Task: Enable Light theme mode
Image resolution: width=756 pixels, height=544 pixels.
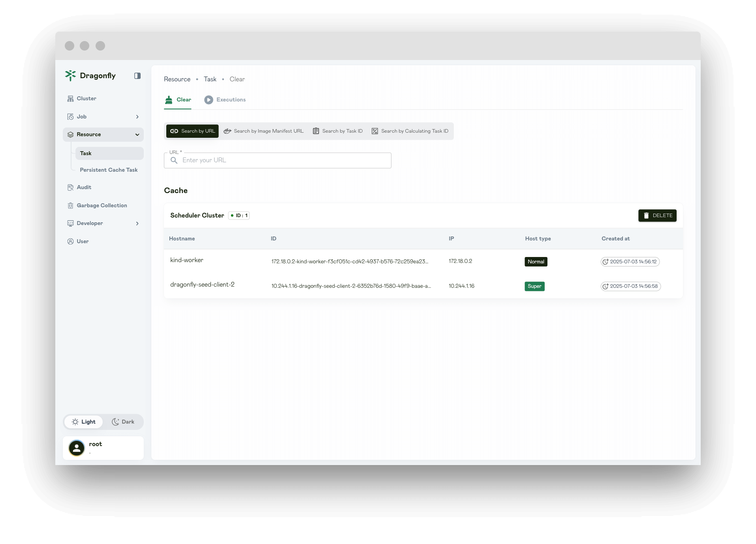Action: 83,422
